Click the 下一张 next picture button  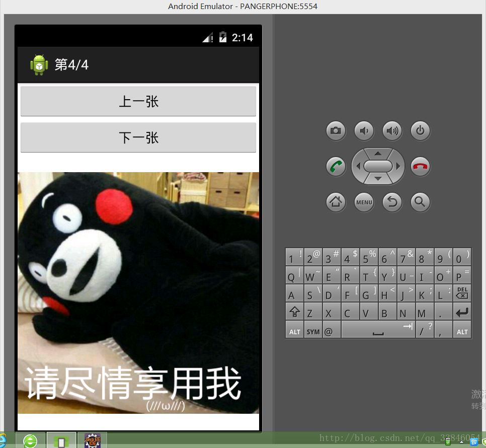(138, 137)
